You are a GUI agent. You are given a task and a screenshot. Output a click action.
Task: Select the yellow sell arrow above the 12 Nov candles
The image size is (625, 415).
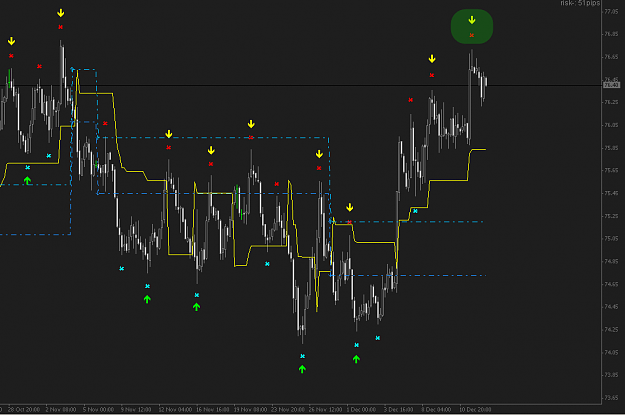point(169,134)
